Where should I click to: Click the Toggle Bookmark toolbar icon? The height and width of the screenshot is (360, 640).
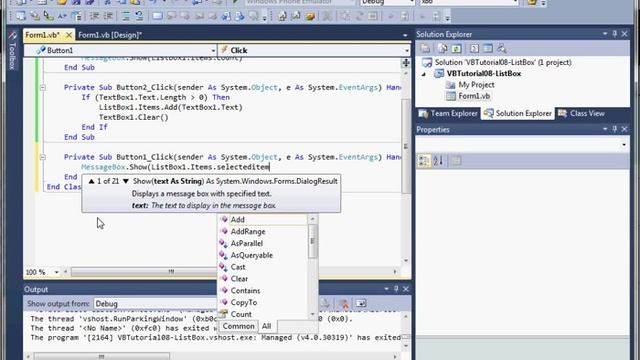click(157, 16)
